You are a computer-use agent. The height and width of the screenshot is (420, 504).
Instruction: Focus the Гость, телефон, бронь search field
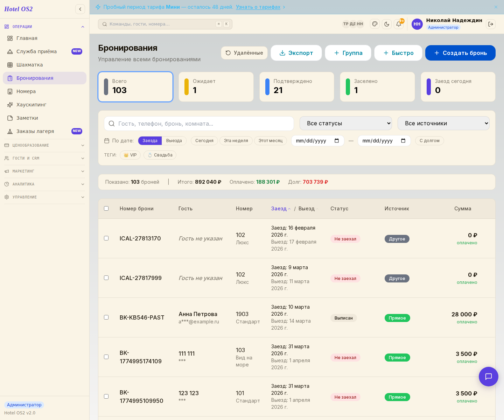(x=199, y=124)
